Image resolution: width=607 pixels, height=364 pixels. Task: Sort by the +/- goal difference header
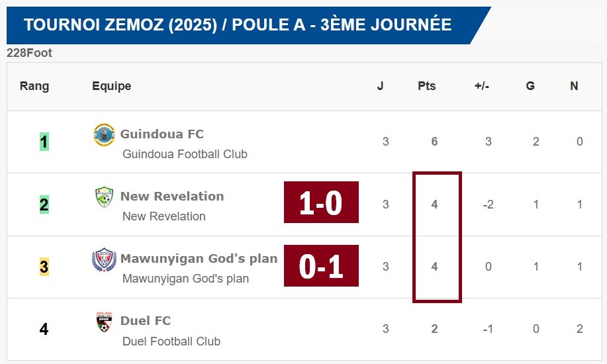[x=482, y=86]
